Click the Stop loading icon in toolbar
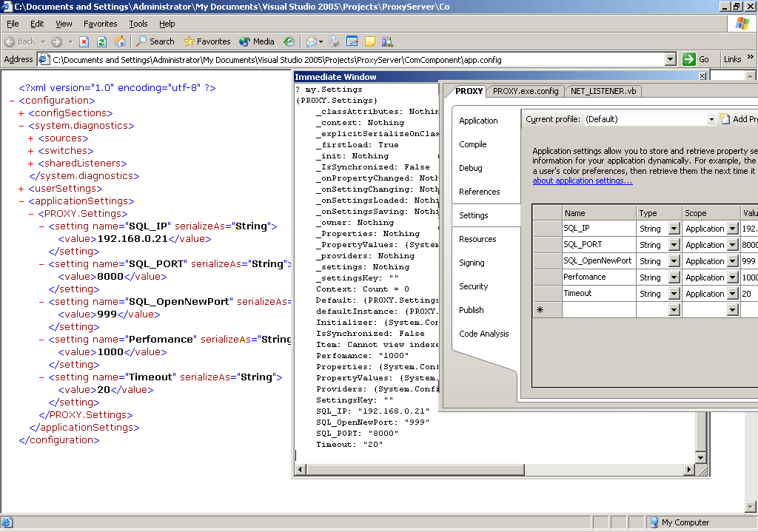Viewport: 758px width, 532px height. coord(84,41)
